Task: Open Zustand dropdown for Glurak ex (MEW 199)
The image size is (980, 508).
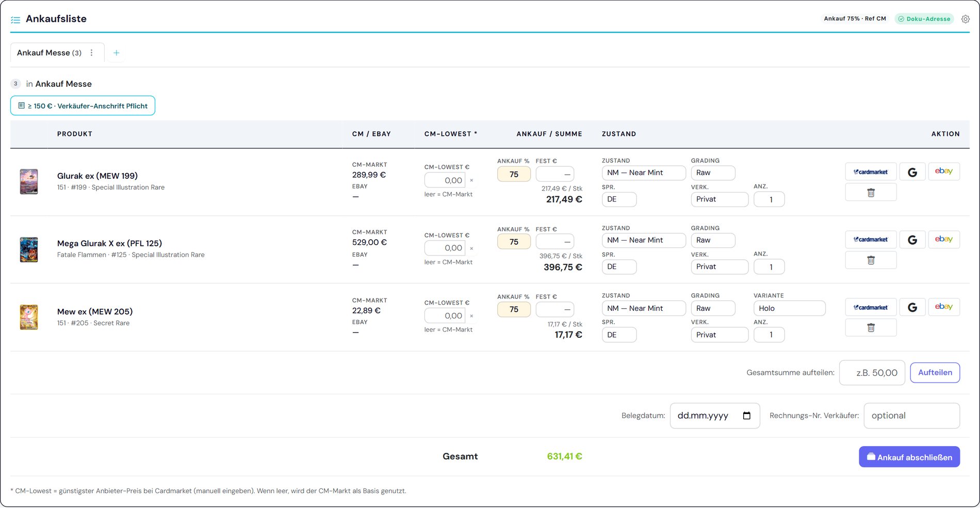Action: point(644,173)
